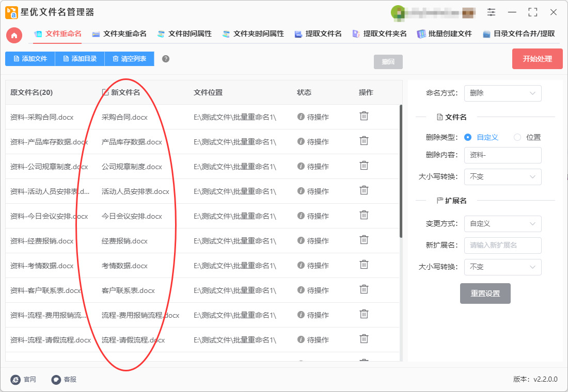Screen dimensions: 568x392
Task: Open the settings sliders icon in title bar
Action: coord(491,12)
